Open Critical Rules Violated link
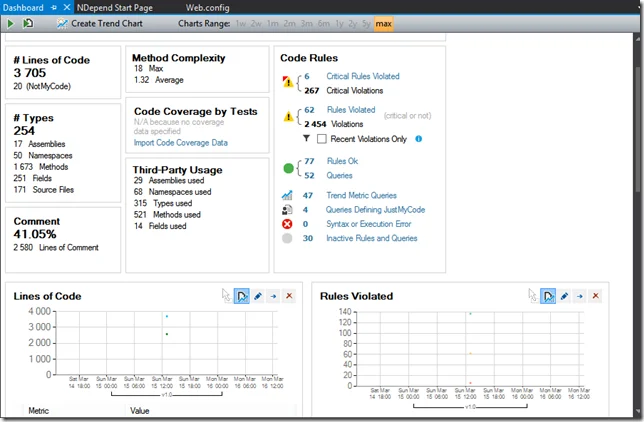This screenshot has height=422, width=644. [x=363, y=76]
